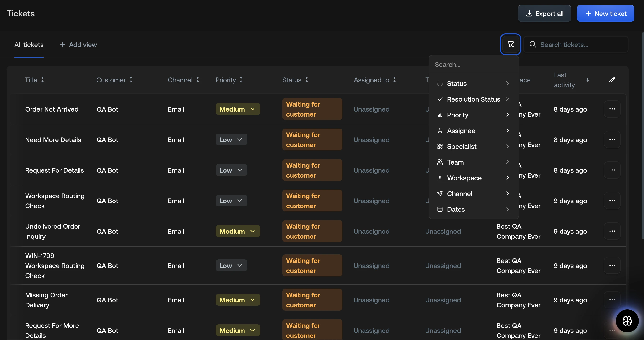Click Waiting for customer badge on Need More Details

click(x=312, y=139)
